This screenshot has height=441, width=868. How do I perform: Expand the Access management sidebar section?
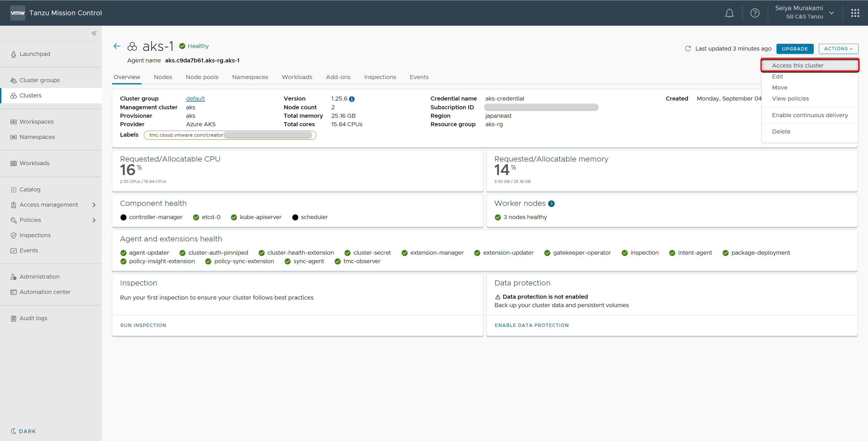pos(94,205)
